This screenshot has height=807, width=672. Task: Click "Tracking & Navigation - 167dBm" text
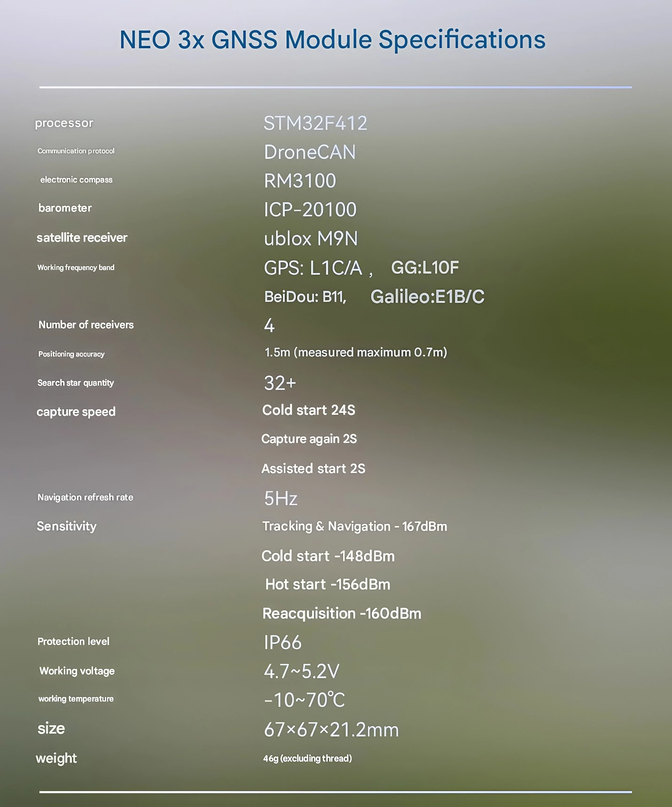pyautogui.click(x=355, y=526)
